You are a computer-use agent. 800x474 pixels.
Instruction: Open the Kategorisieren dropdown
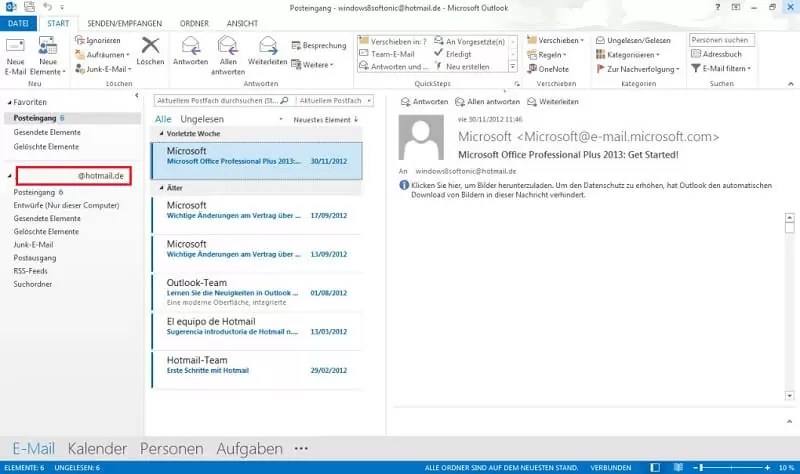(x=628, y=55)
